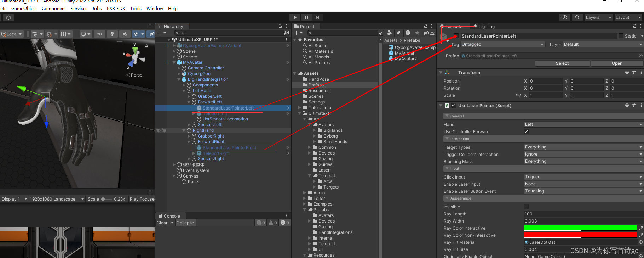Open the File menu... Jobs menu
This screenshot has height=258, width=644.
(97, 9)
